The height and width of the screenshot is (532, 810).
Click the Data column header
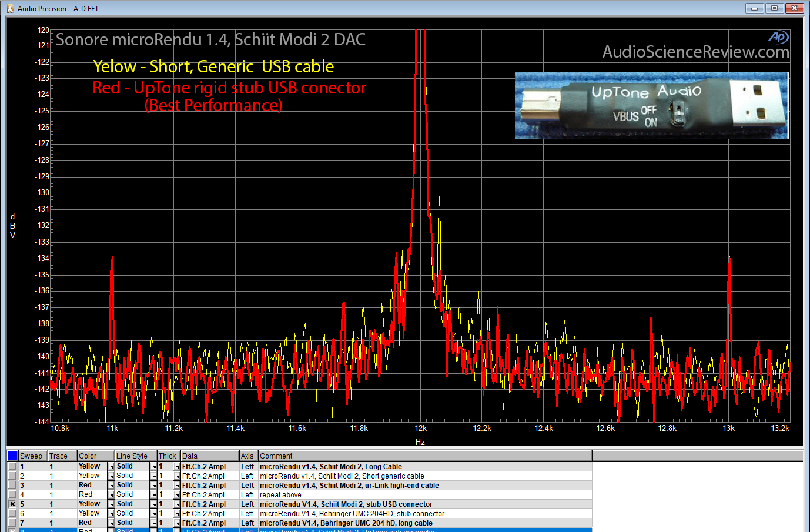coord(210,456)
